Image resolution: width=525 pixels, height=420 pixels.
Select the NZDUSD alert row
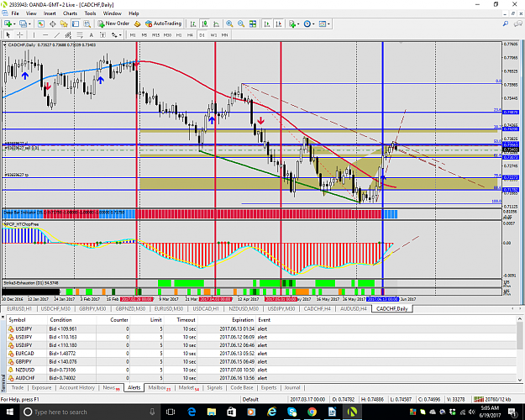[261, 370]
